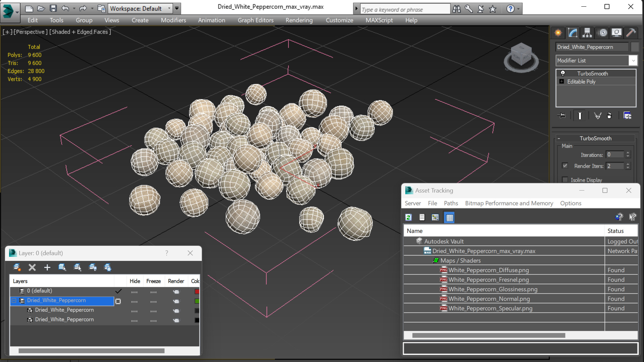
Task: Click the Paths tab in Asset Tracking
Action: (451, 203)
